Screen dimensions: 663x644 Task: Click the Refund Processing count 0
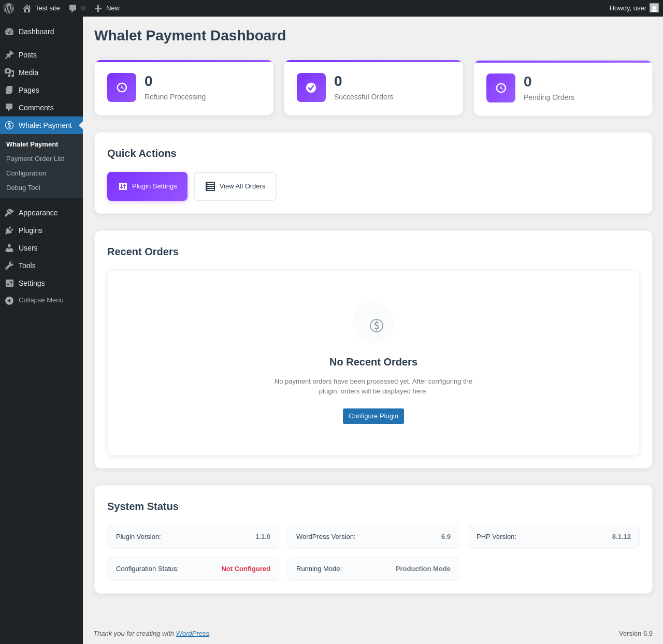(149, 81)
